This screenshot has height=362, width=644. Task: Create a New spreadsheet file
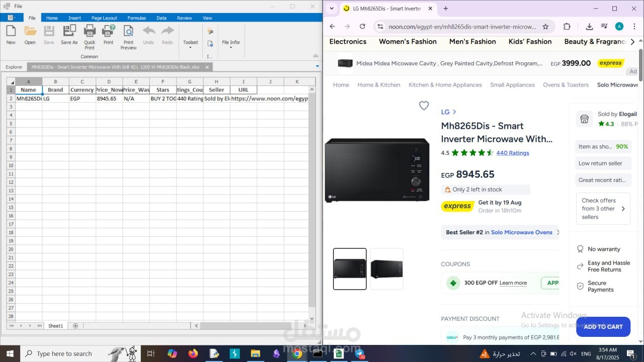click(11, 34)
